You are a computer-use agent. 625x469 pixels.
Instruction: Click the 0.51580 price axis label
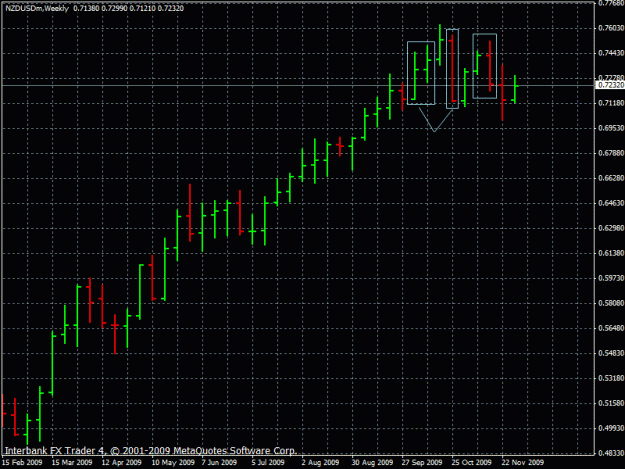[611, 403]
